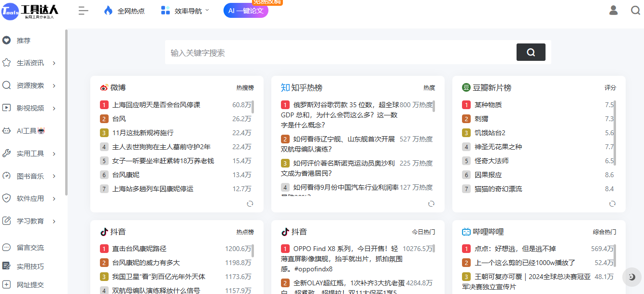Click the 工具达人 site logo
This screenshot has height=294, width=644.
30,11
